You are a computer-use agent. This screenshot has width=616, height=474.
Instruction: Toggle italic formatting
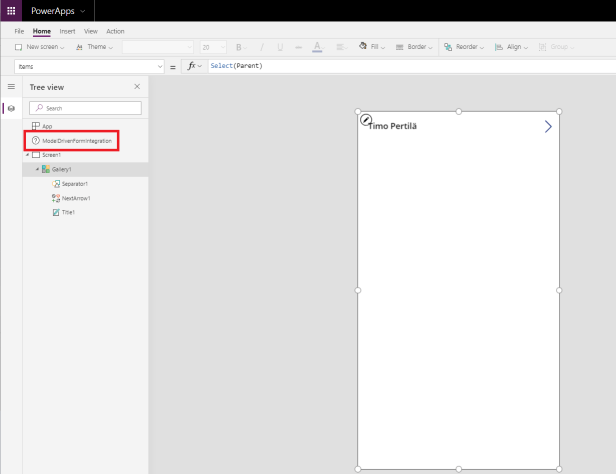click(x=262, y=47)
